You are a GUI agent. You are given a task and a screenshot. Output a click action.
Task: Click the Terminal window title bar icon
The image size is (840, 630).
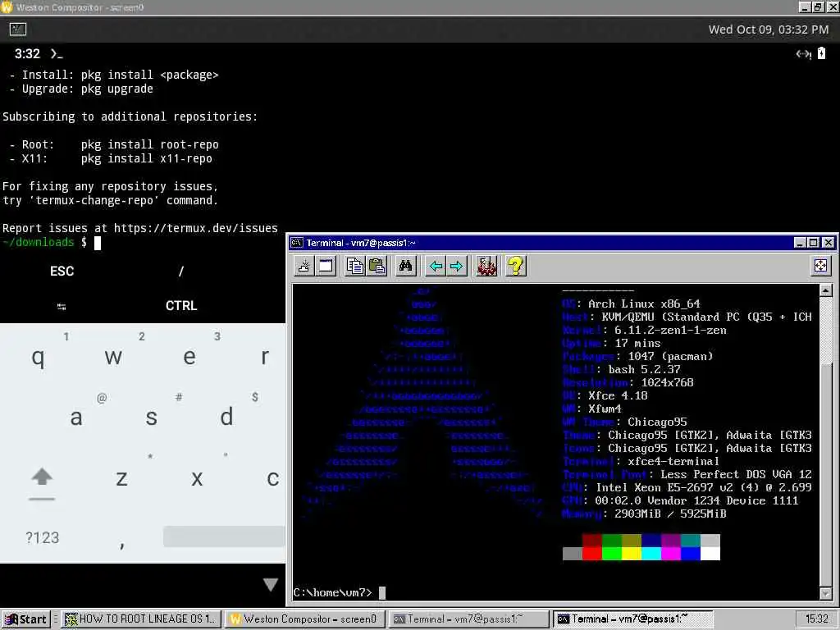click(296, 243)
